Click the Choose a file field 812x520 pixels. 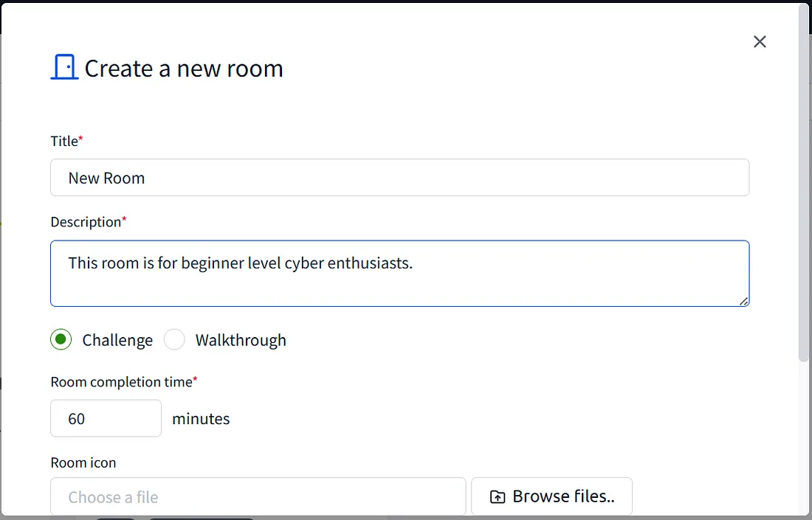[x=258, y=496]
